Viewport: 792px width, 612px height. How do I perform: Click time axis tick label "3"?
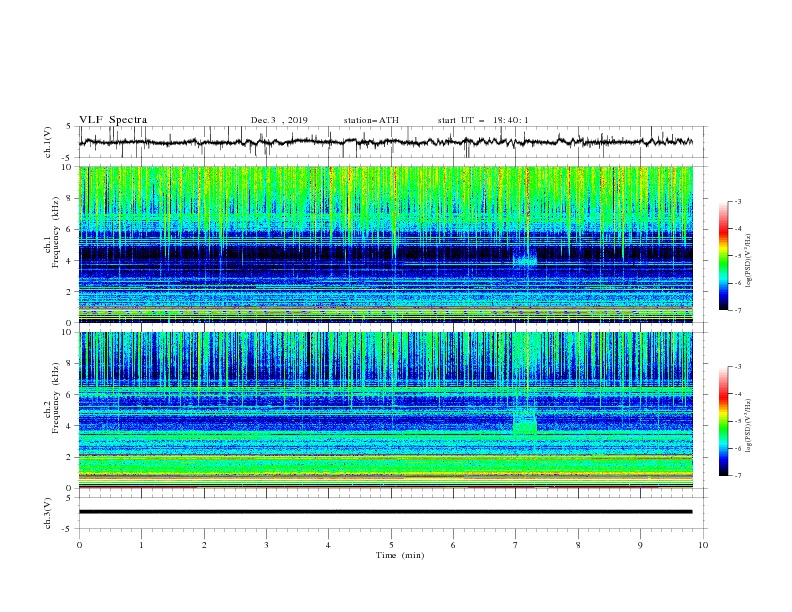coord(266,545)
